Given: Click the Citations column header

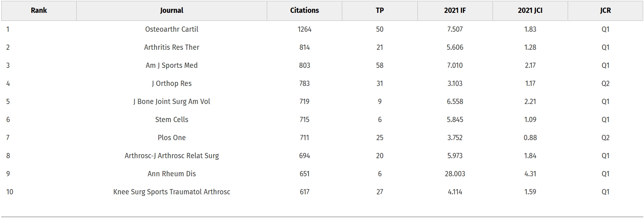Looking at the screenshot, I should coord(305,10).
